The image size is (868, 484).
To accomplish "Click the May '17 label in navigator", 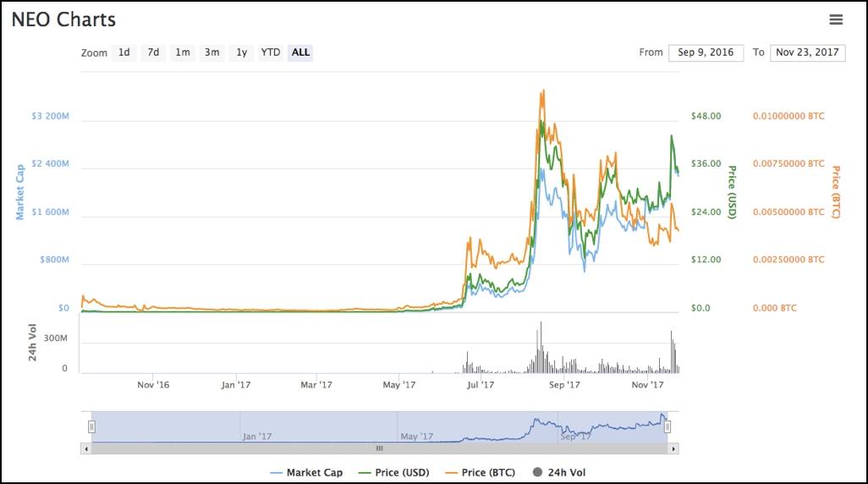I will coord(416,437).
